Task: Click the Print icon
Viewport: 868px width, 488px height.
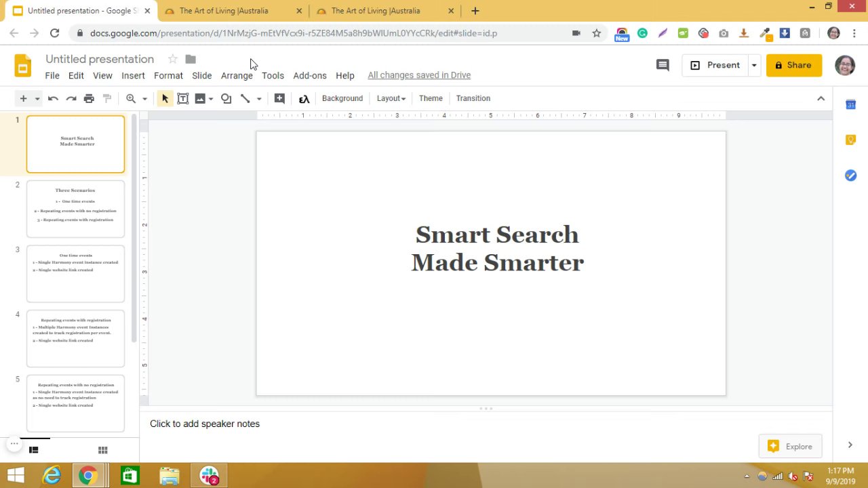Action: click(89, 98)
